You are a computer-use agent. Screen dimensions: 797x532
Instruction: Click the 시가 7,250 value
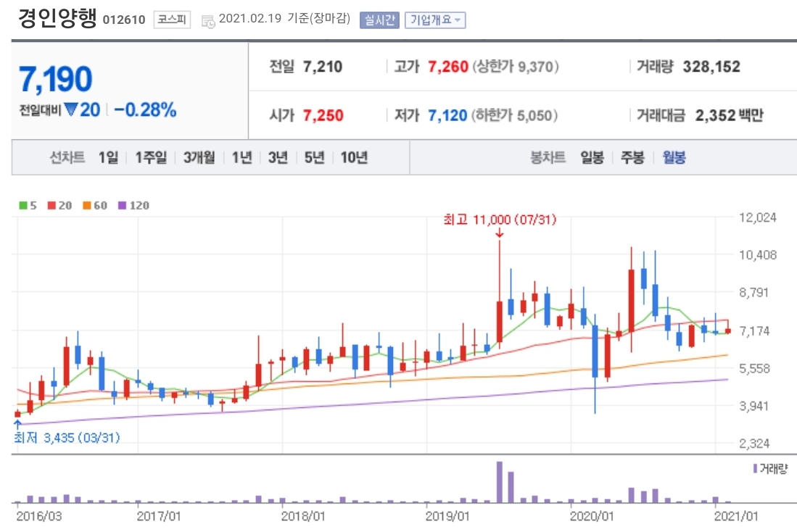(323, 115)
